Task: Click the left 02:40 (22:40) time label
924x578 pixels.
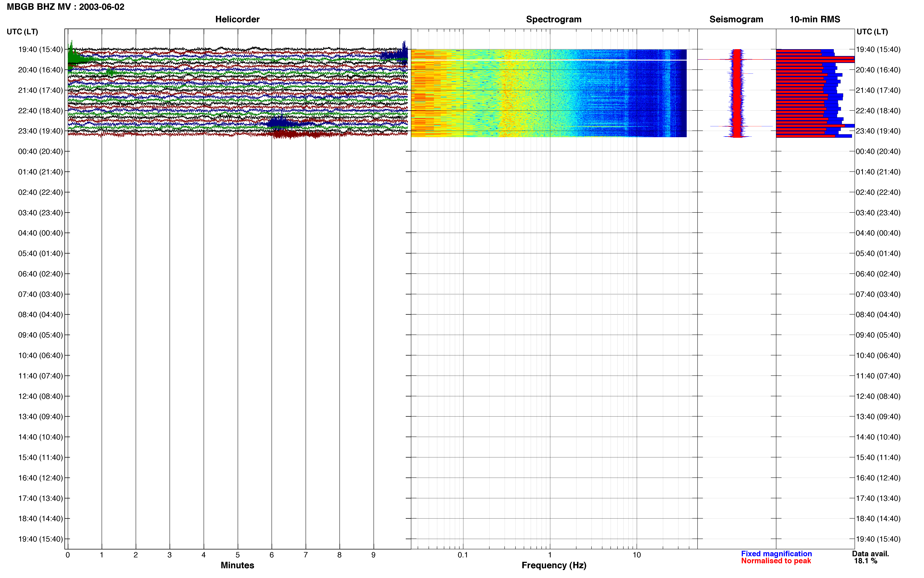Action: tap(41, 192)
